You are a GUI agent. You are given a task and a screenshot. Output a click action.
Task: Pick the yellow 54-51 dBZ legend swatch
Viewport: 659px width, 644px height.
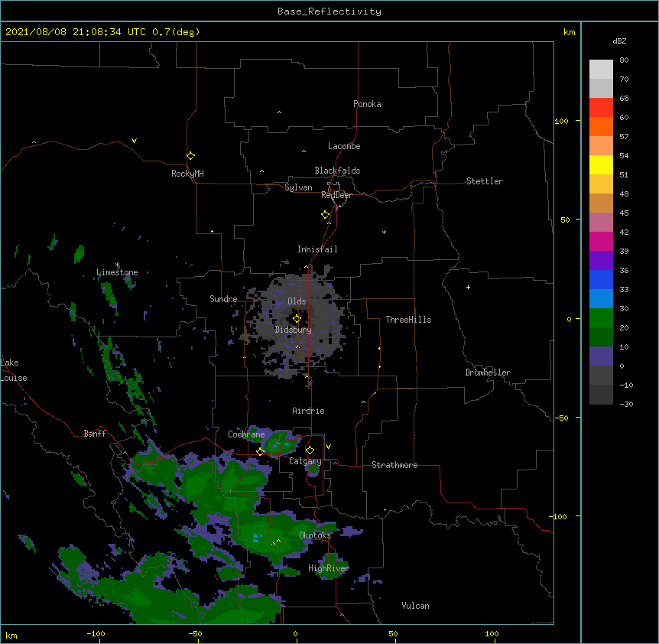click(601, 165)
